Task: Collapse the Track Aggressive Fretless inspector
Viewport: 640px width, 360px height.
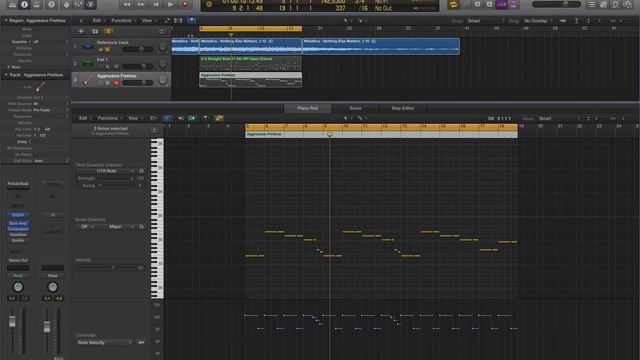Action: pos(6,75)
